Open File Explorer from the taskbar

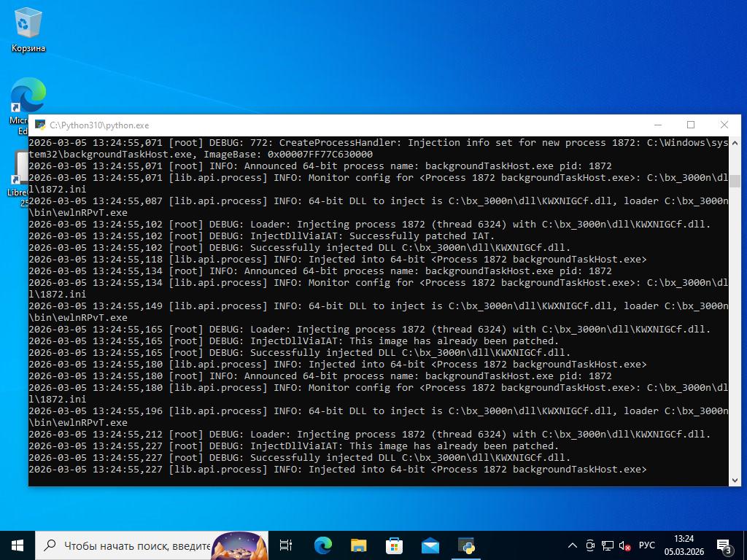[358, 545]
